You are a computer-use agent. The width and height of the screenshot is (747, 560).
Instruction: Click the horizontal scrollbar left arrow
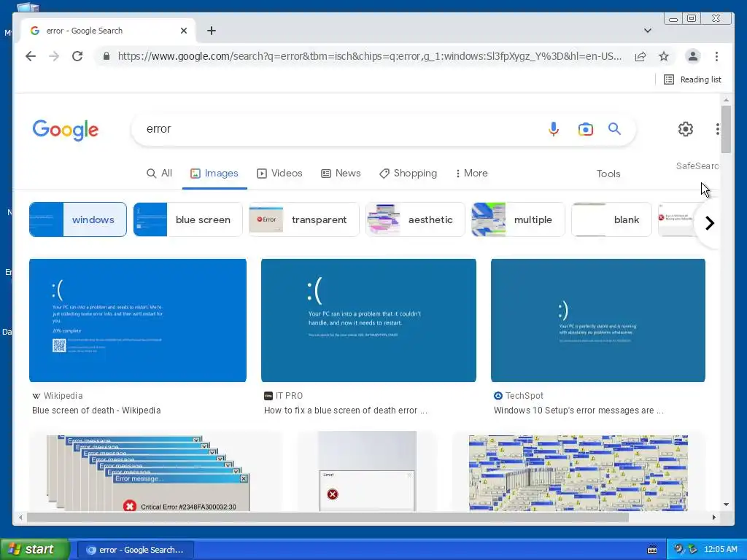click(20, 517)
